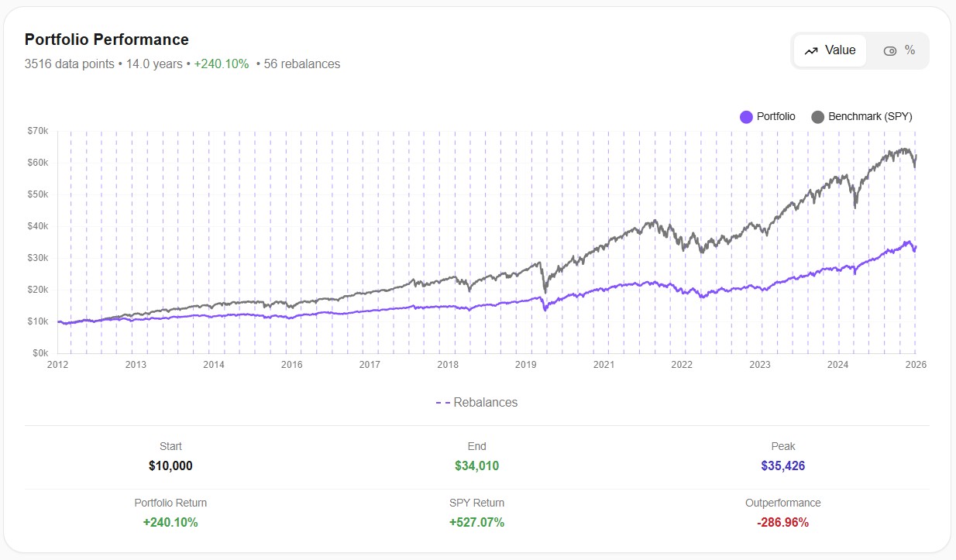
Task: Click the Portfolio Performance heading
Action: click(107, 40)
